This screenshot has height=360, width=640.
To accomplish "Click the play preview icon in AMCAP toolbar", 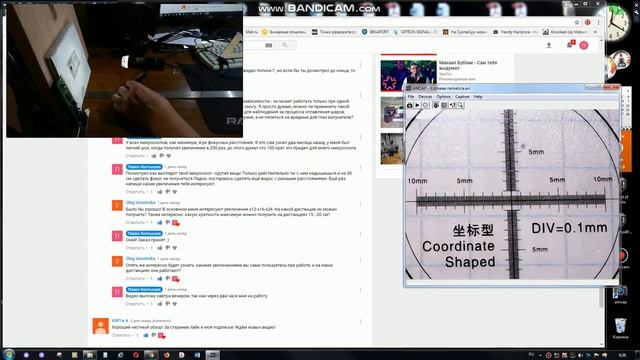I will click(x=417, y=105).
